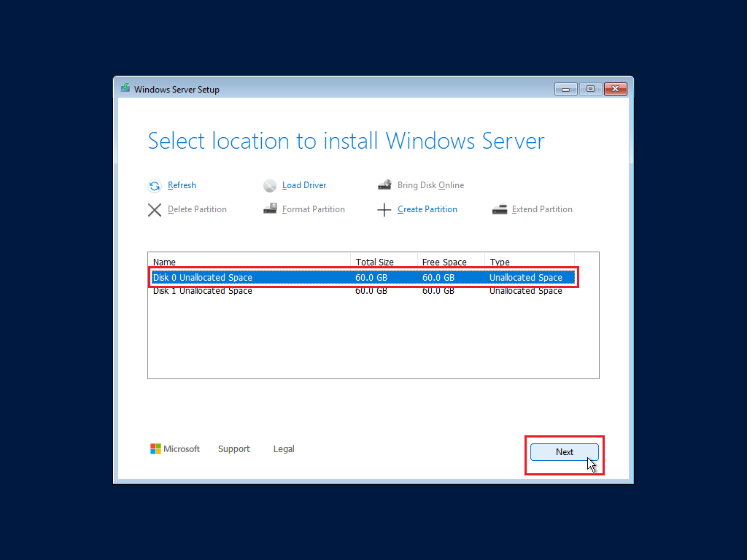Image resolution: width=747 pixels, height=560 pixels.
Task: Click the Refresh circular arrows icon
Action: pos(155,186)
